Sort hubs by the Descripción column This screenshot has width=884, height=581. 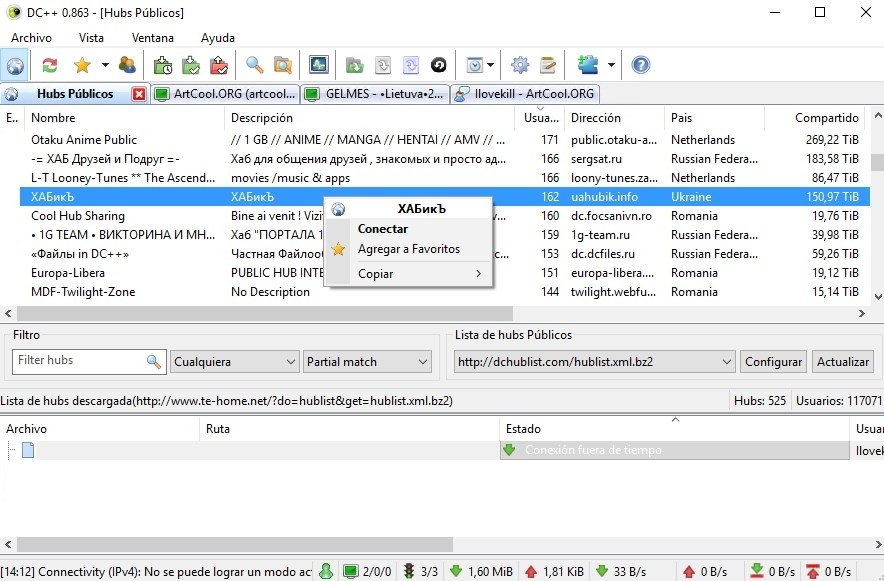369,118
